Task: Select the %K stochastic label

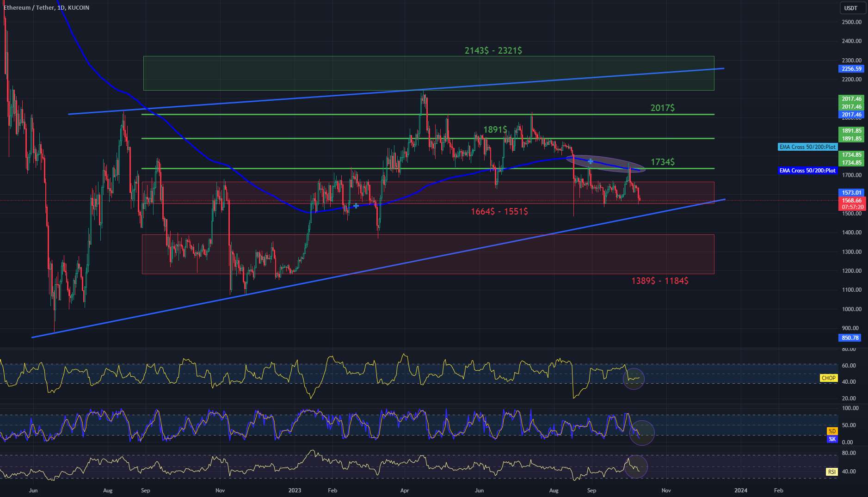Action: [x=832, y=439]
